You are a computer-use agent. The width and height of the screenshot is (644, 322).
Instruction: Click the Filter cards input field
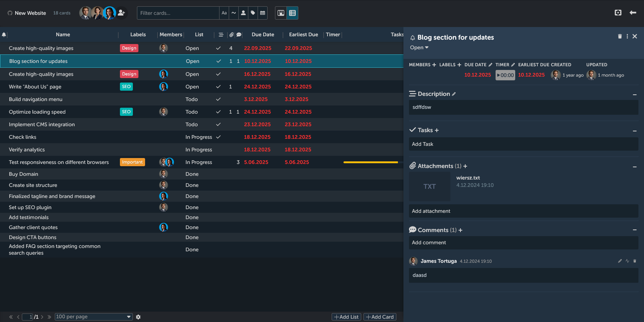click(x=178, y=13)
